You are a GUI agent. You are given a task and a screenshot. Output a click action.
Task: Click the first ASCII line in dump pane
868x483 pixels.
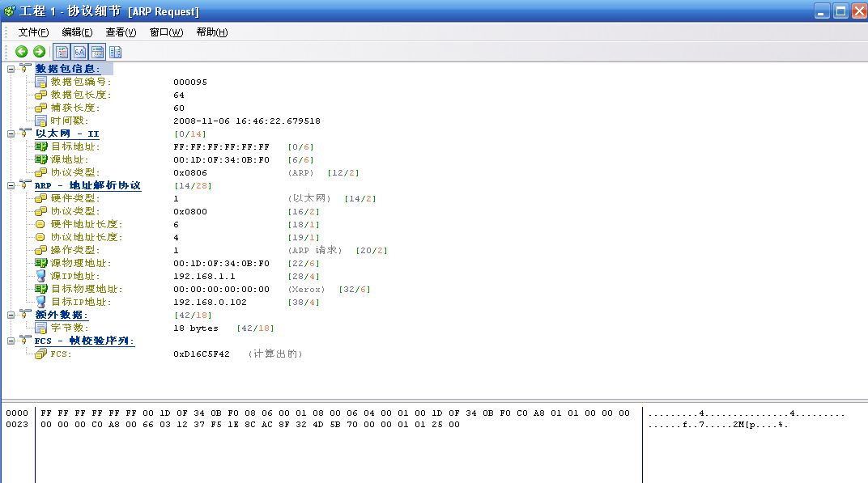pyautogui.click(x=747, y=413)
